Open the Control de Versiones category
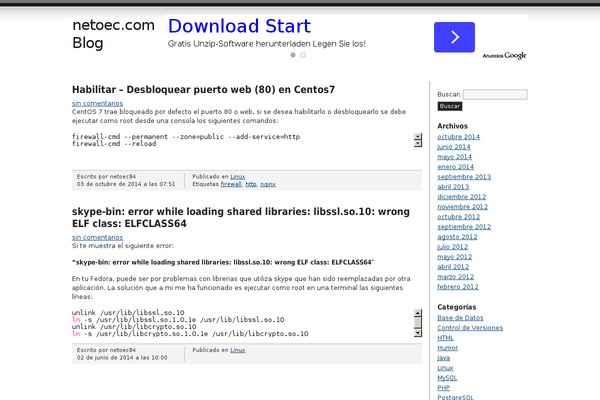The height and width of the screenshot is (400, 600). (x=470, y=328)
